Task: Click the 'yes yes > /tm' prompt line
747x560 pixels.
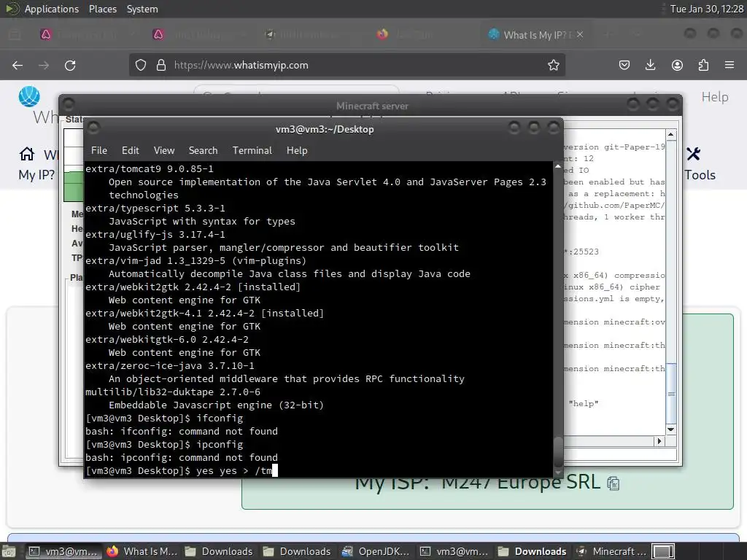Action: point(181,470)
